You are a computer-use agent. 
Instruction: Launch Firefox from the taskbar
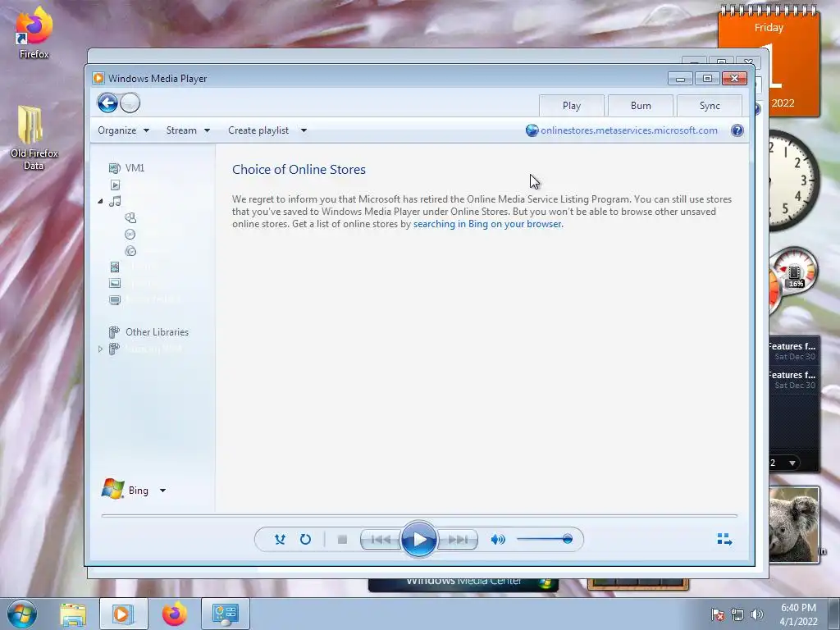tap(175, 614)
